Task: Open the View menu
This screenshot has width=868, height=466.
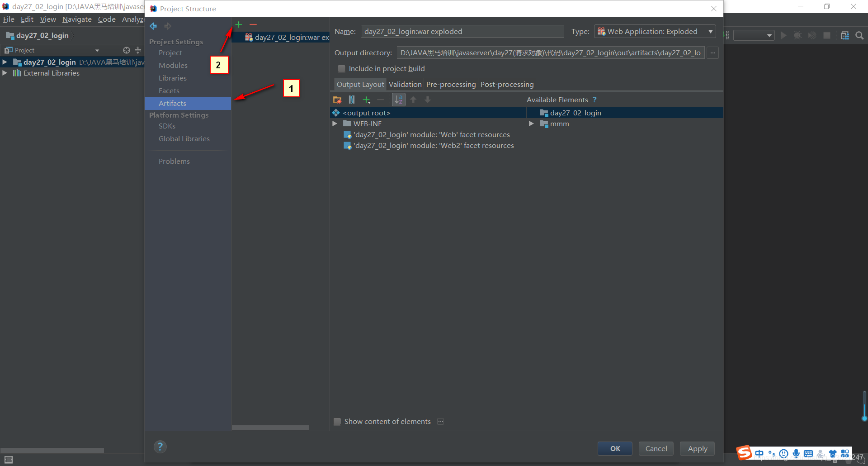Action: [48, 19]
